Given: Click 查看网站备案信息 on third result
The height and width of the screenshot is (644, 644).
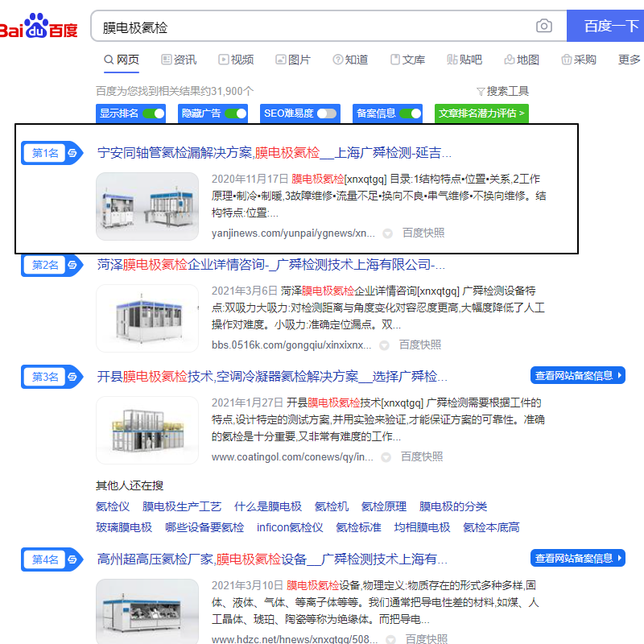Looking at the screenshot, I should tap(577, 375).
